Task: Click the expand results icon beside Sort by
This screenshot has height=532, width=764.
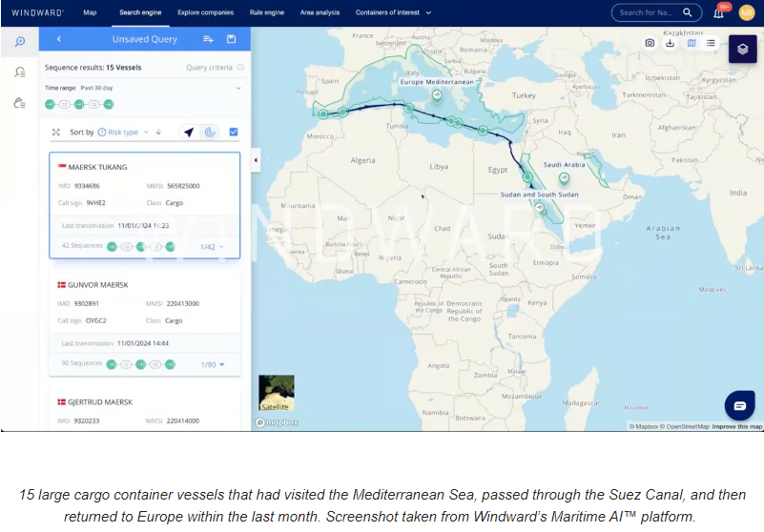Action: pyautogui.click(x=56, y=132)
